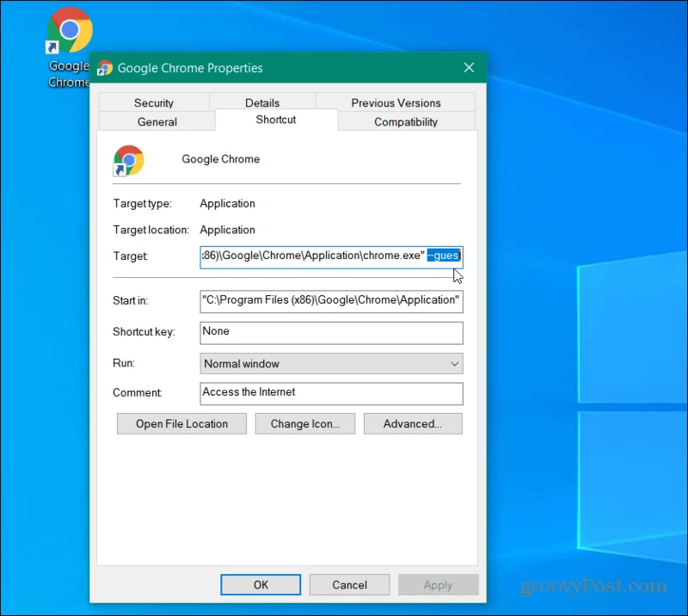This screenshot has width=688, height=616.
Task: Click Cancel to discard changes
Action: 350,585
